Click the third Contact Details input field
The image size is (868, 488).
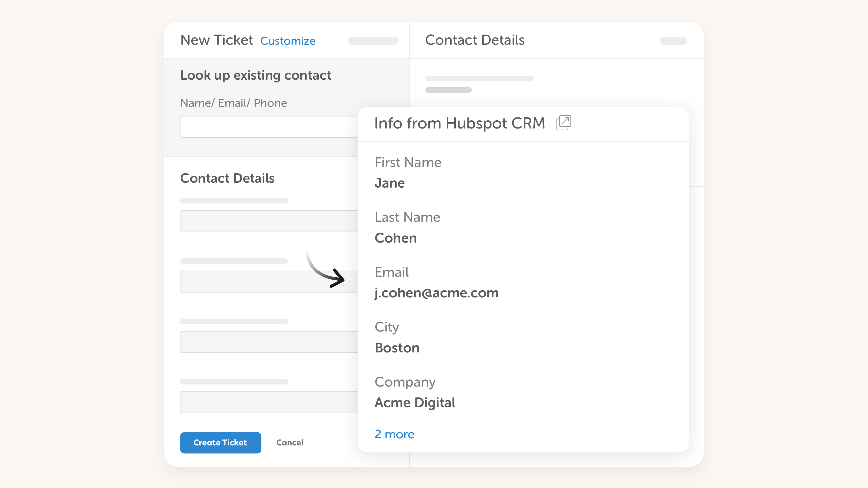coord(269,342)
